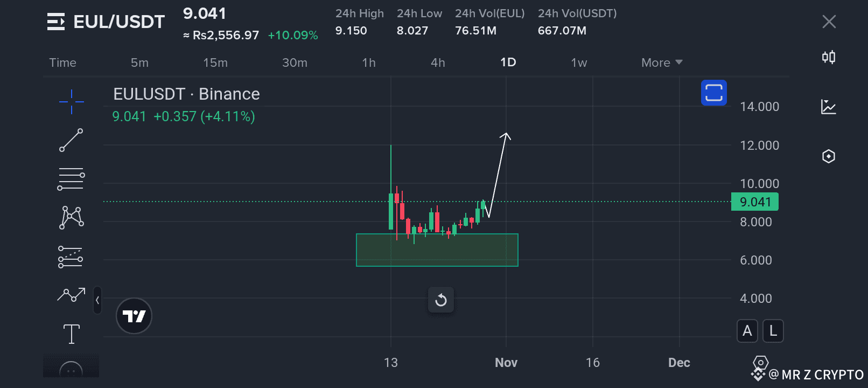Screen dimensions: 868x388
Task: Open the price projection tool
Action: [x=71, y=257]
